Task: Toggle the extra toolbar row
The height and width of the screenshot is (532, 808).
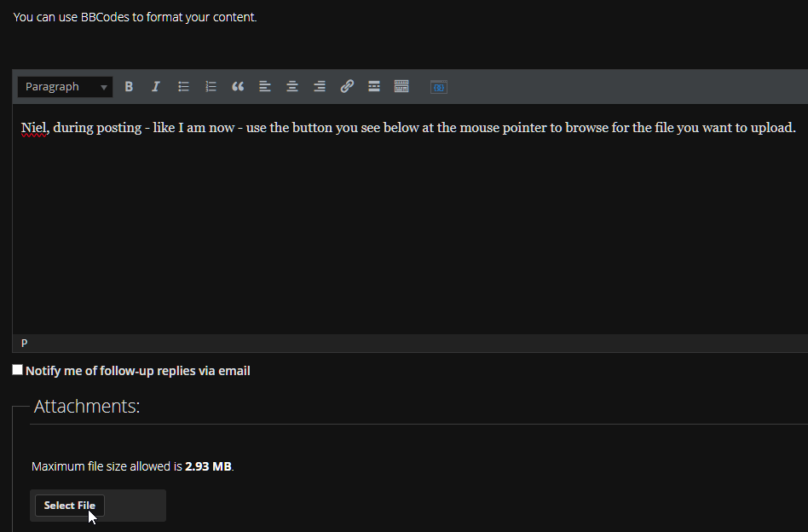Action: (x=401, y=87)
